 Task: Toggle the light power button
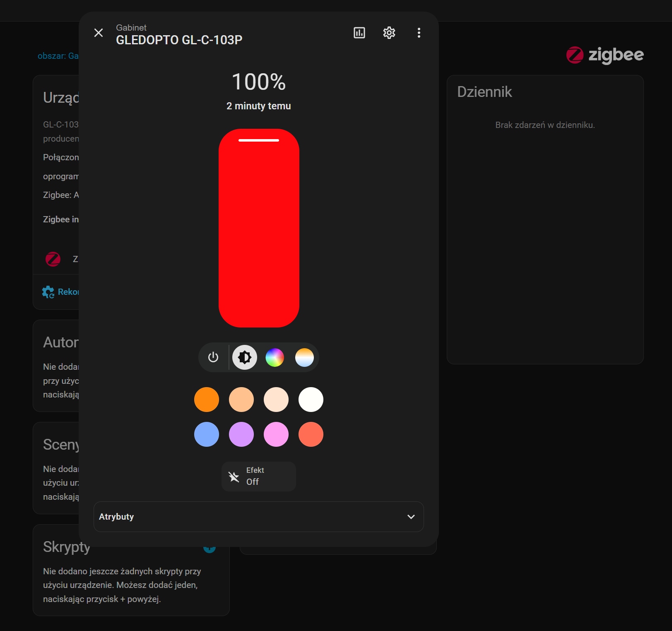point(213,357)
